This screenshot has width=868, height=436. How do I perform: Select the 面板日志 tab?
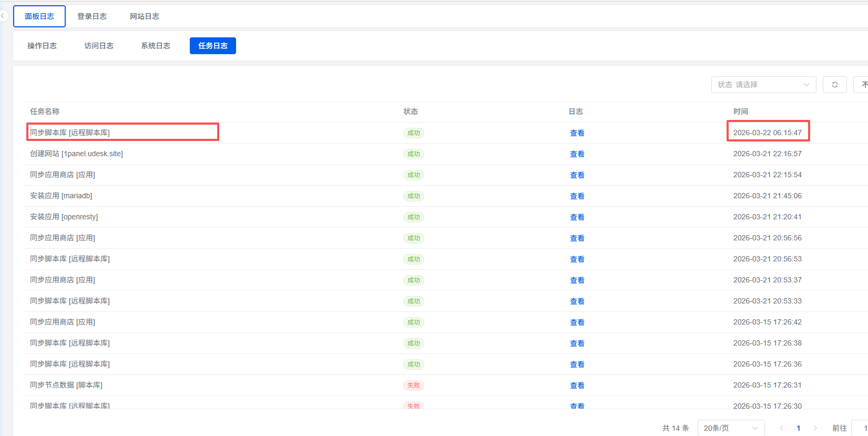coord(39,16)
